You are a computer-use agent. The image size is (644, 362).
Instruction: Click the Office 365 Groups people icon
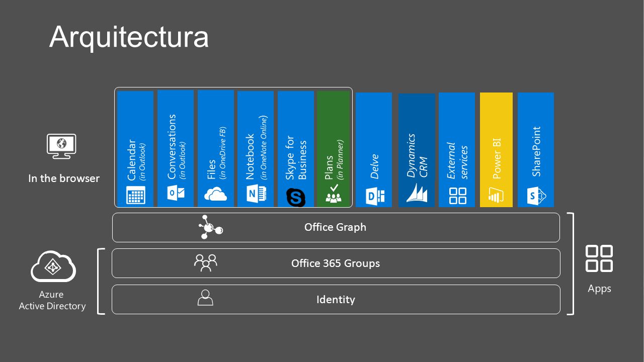tap(206, 263)
